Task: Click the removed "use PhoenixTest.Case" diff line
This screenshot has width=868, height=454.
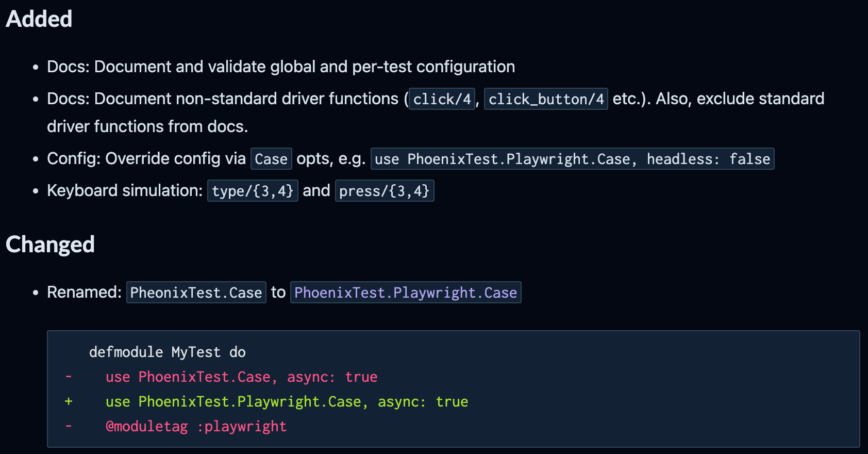Action: tap(241, 377)
